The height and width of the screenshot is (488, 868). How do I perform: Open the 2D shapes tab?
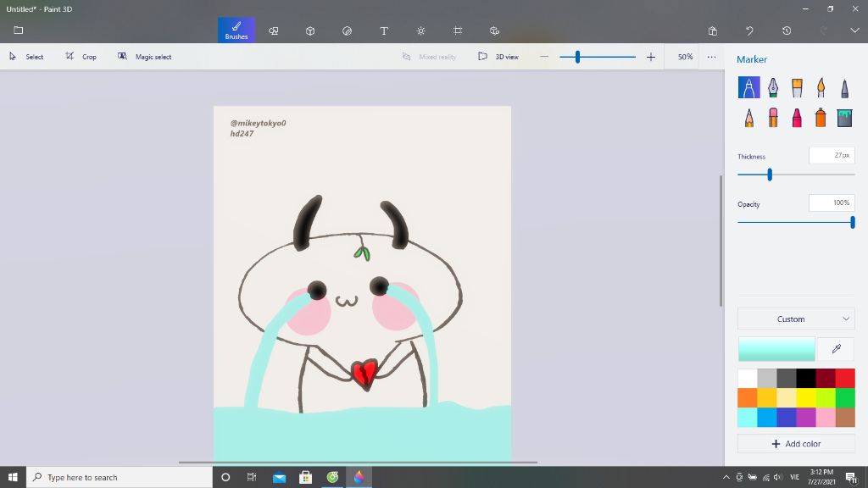tap(274, 30)
